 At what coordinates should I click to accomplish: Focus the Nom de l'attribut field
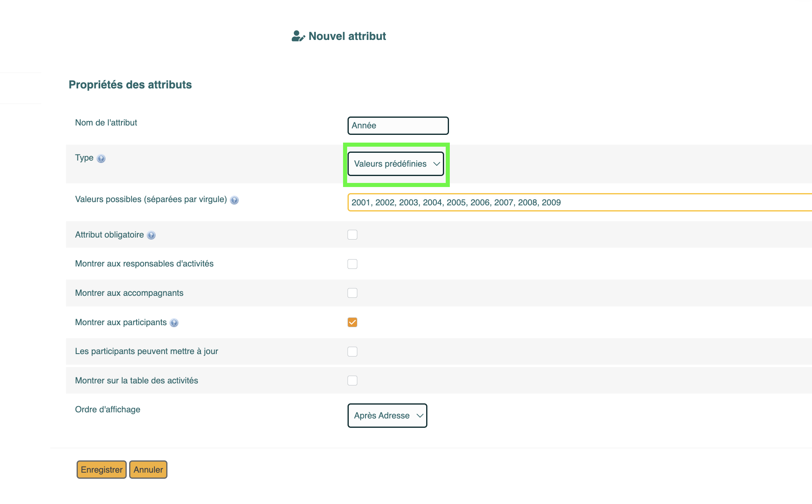398,125
